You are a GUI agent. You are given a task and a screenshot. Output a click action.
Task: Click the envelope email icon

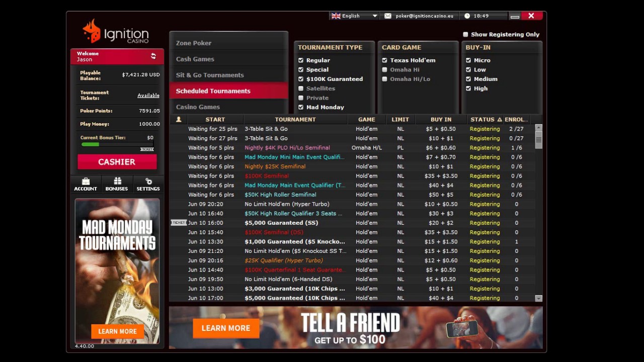[388, 16]
